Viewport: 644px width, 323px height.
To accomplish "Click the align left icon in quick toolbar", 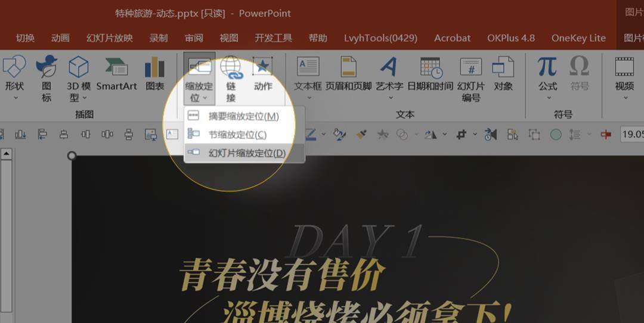I will [x=42, y=134].
